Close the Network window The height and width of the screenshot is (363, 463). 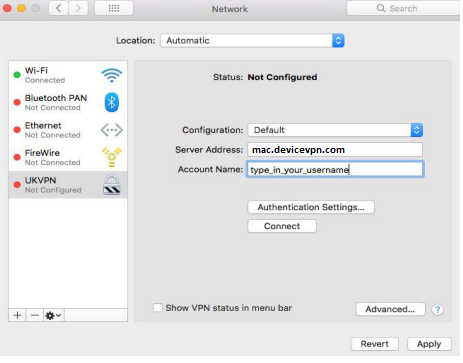(x=7, y=8)
